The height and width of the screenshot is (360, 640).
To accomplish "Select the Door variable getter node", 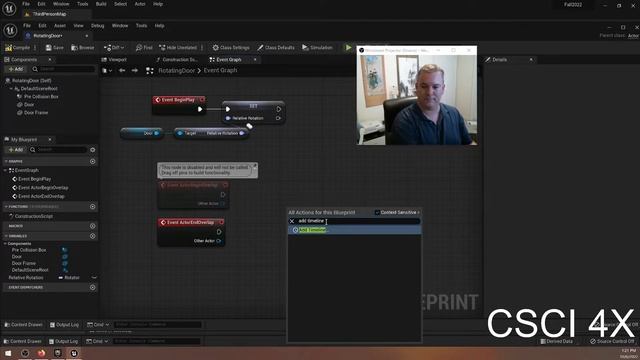I will coord(142,133).
